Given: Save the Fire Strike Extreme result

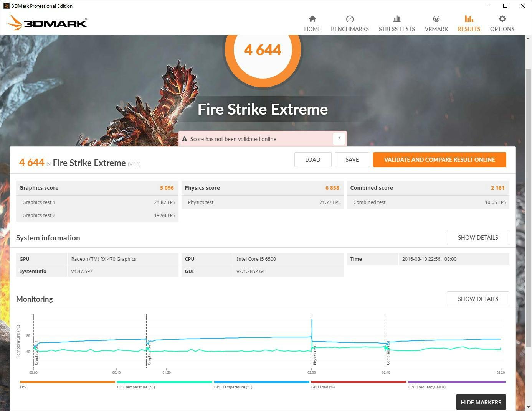Looking at the screenshot, I should tap(352, 160).
